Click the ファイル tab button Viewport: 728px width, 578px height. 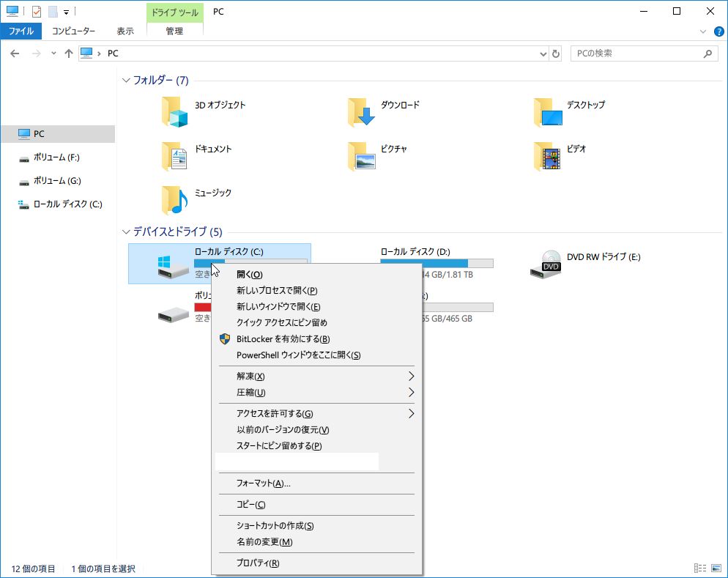point(21,32)
